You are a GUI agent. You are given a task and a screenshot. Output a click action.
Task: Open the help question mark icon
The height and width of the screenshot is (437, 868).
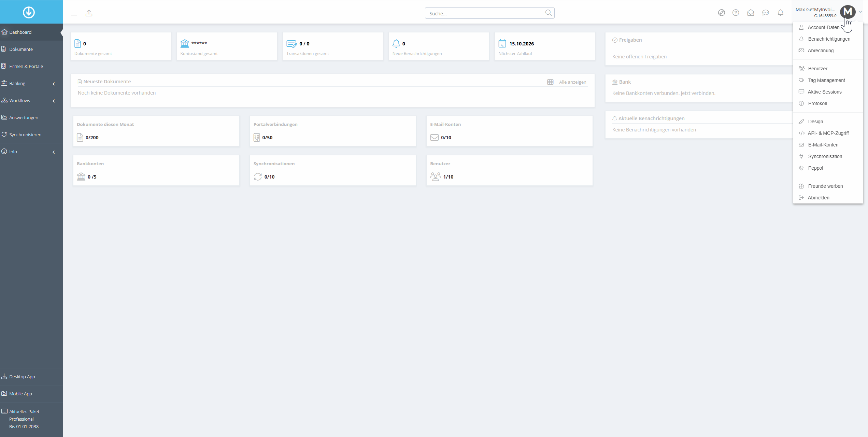coord(736,13)
